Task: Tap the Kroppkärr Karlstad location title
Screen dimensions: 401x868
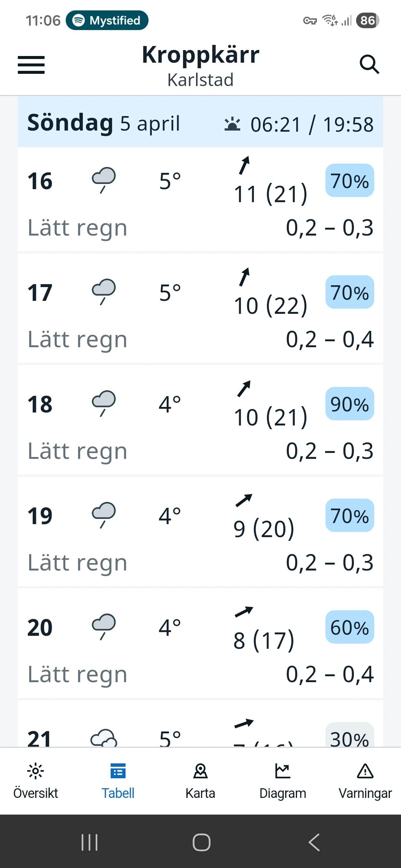Action: pos(200,66)
